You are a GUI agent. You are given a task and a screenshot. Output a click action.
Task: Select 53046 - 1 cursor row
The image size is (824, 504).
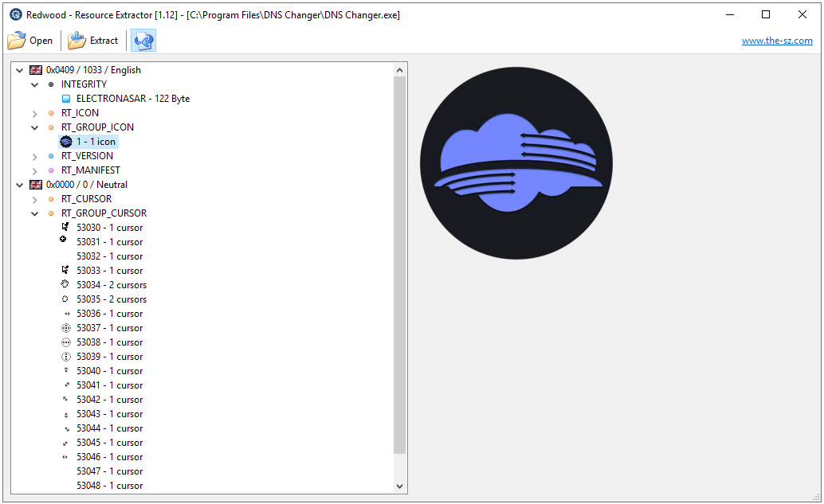[110, 457]
